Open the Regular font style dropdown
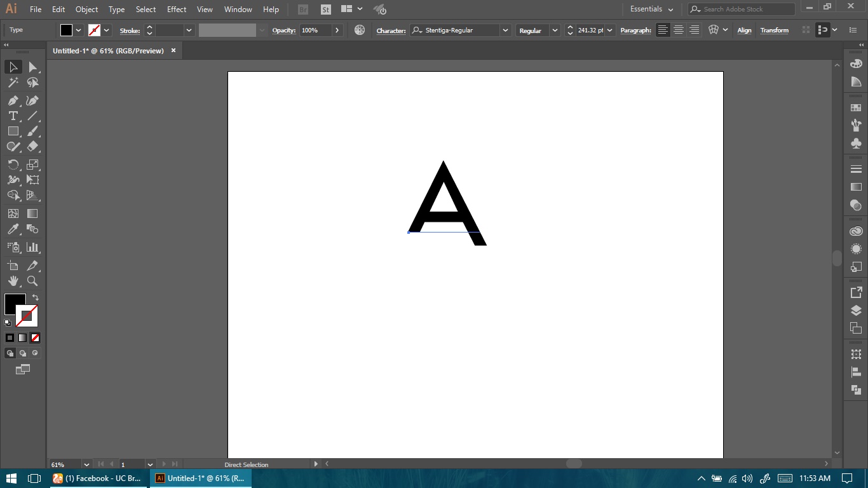Image resolution: width=868 pixels, height=488 pixels. coord(555,30)
